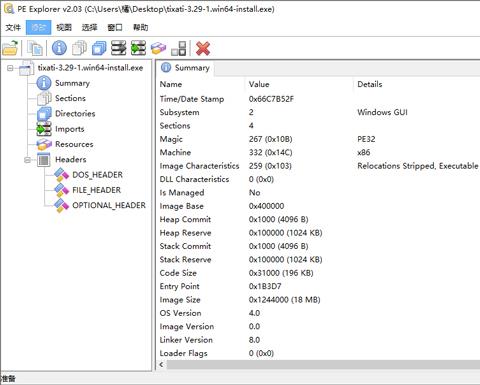Click the Entry Point value 0x1B3D7
The image size is (480, 385).
[x=265, y=286]
